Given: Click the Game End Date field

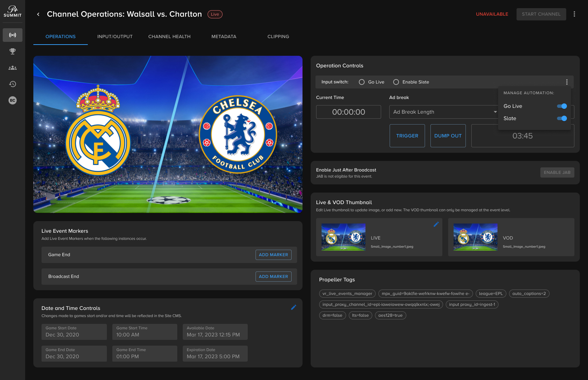Looking at the screenshot, I should pos(74,353).
